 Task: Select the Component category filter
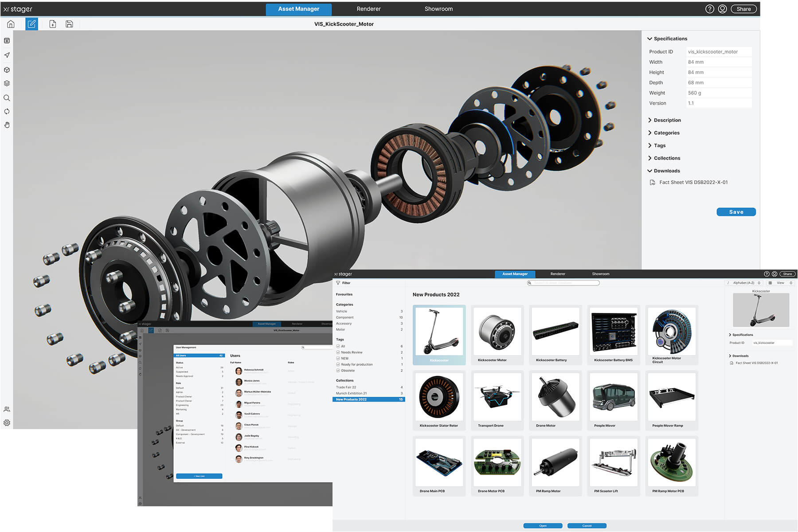point(369,317)
